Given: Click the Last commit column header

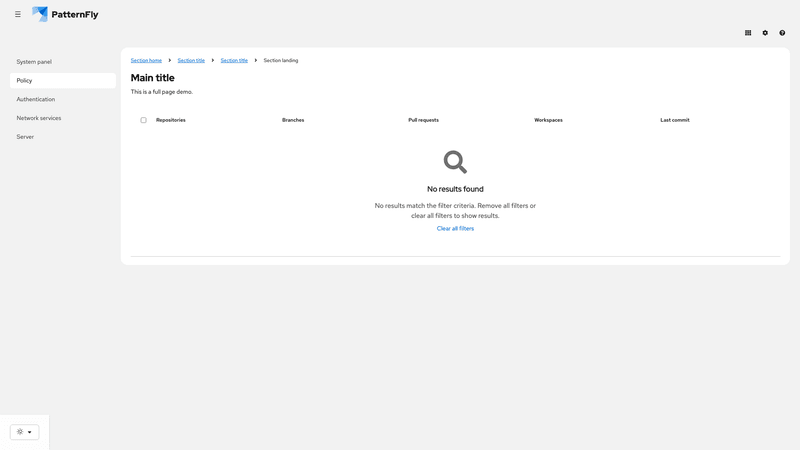Looking at the screenshot, I should (674, 120).
